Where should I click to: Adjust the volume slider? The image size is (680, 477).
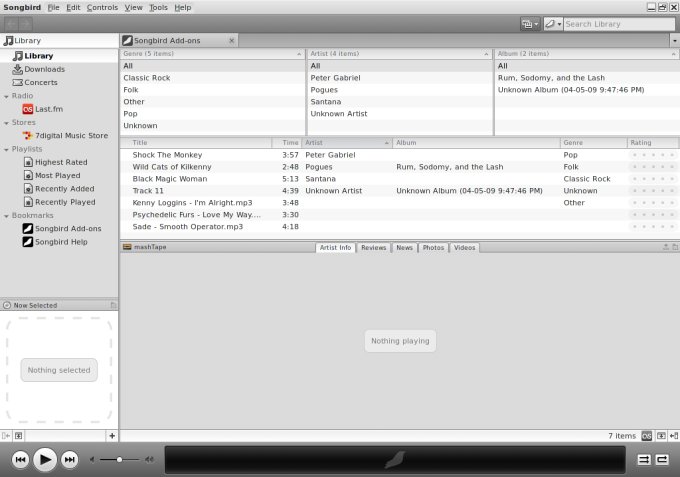pyautogui.click(x=120, y=459)
